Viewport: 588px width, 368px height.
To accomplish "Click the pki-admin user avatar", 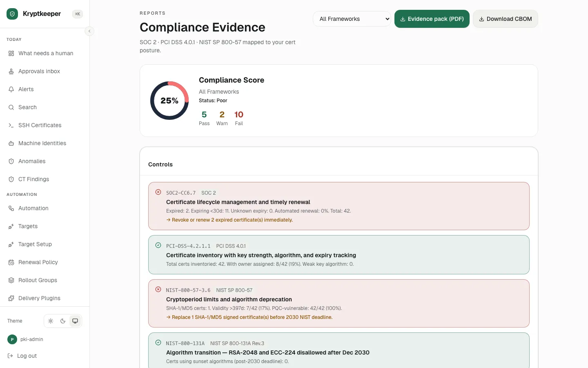I will click(12, 339).
